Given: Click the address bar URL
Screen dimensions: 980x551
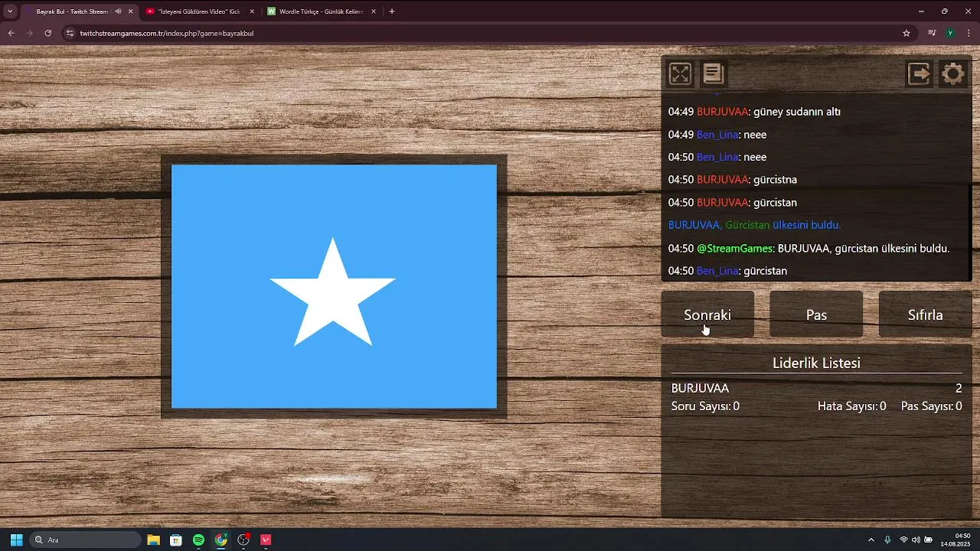Looking at the screenshot, I should pyautogui.click(x=167, y=34).
